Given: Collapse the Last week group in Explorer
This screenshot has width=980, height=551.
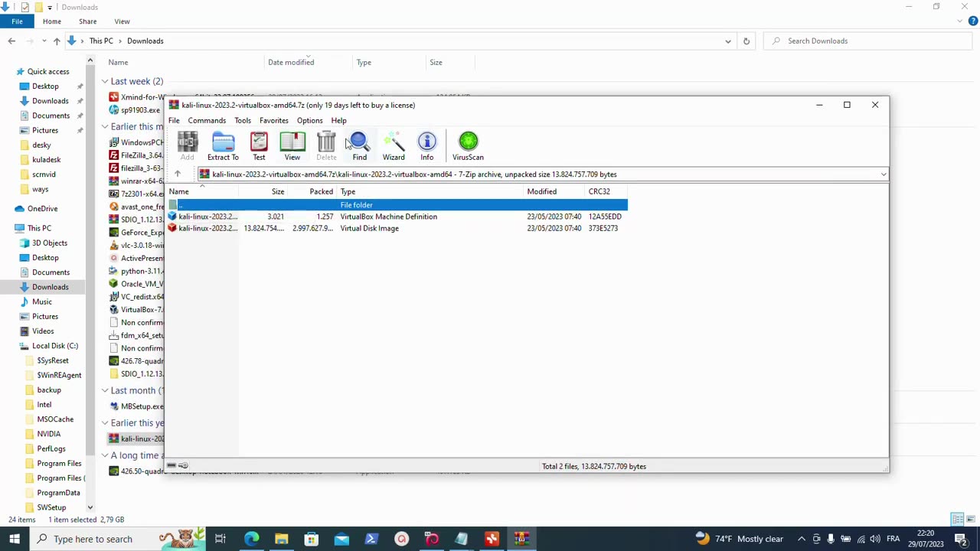Looking at the screenshot, I should tap(105, 81).
